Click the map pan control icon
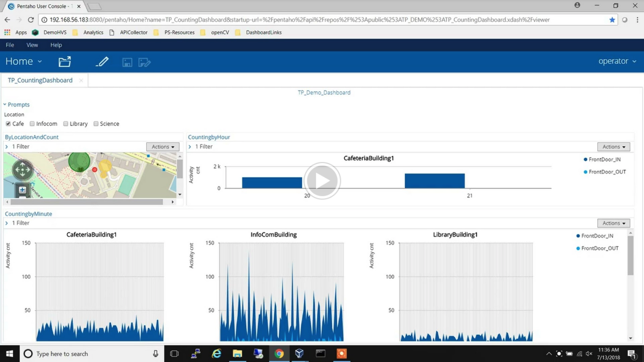This screenshot has width=644, height=362. 22,170
